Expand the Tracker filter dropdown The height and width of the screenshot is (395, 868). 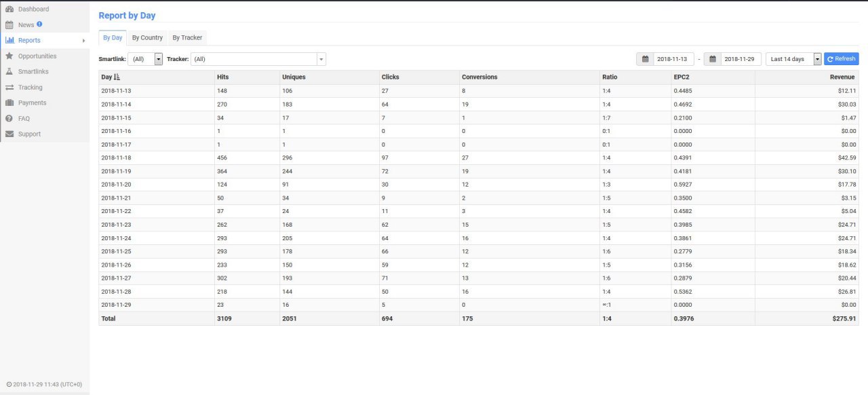tap(321, 59)
